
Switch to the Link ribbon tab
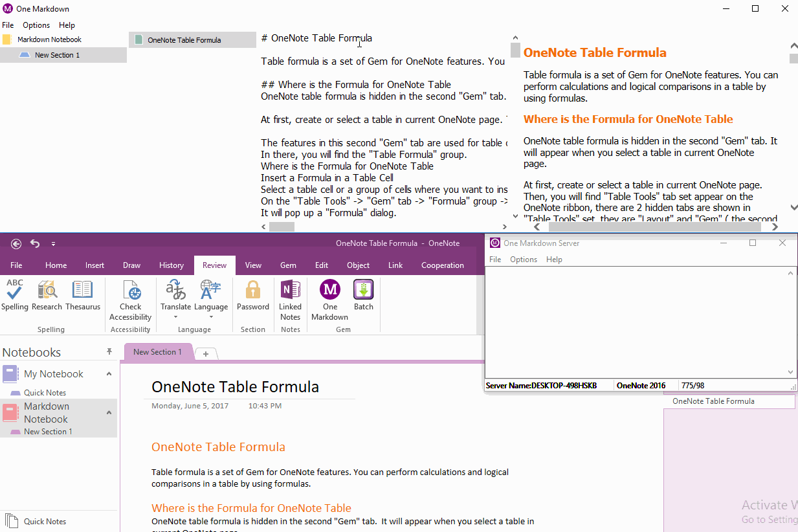(x=395, y=265)
